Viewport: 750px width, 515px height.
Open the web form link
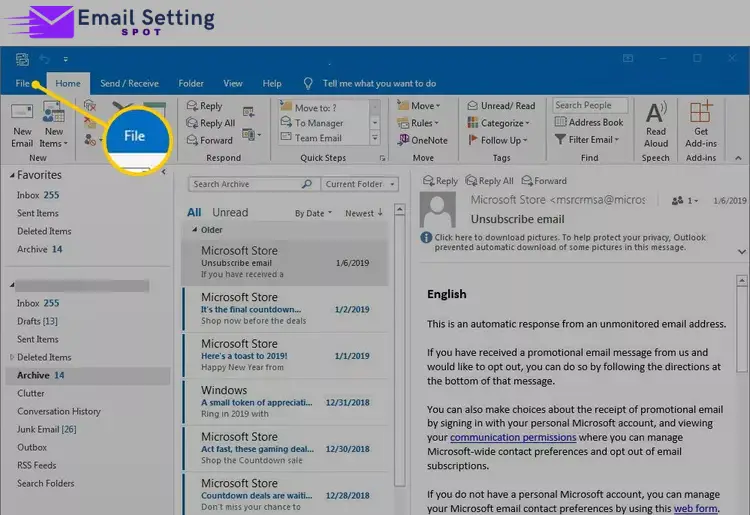coord(695,508)
